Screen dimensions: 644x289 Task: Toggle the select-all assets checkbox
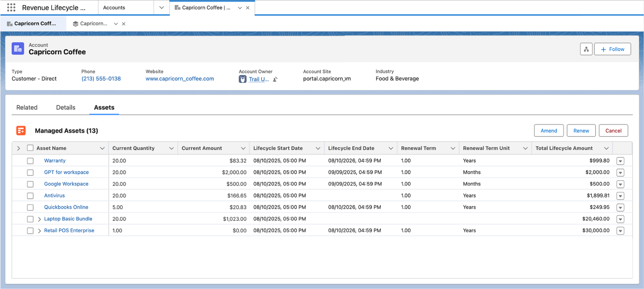point(30,148)
